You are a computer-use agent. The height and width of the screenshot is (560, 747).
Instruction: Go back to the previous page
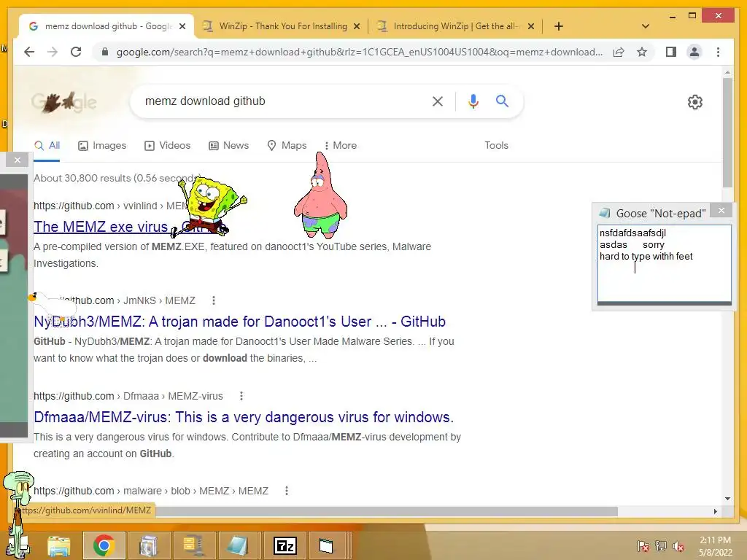[29, 52]
